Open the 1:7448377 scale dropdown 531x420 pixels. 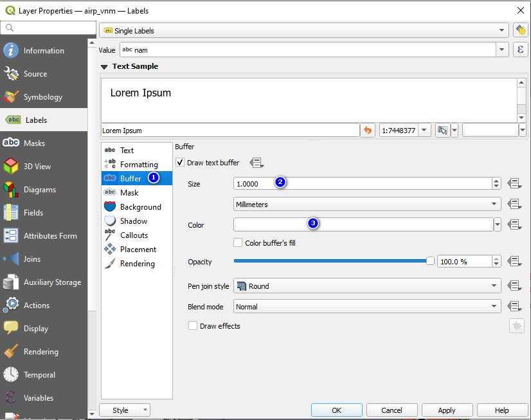click(424, 131)
